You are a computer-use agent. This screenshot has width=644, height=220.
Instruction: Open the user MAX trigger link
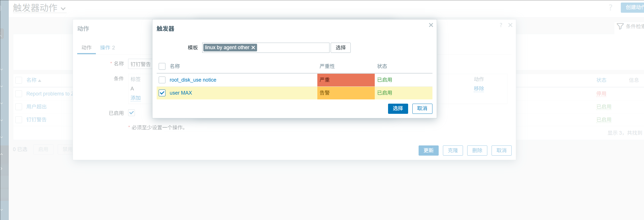click(x=181, y=93)
